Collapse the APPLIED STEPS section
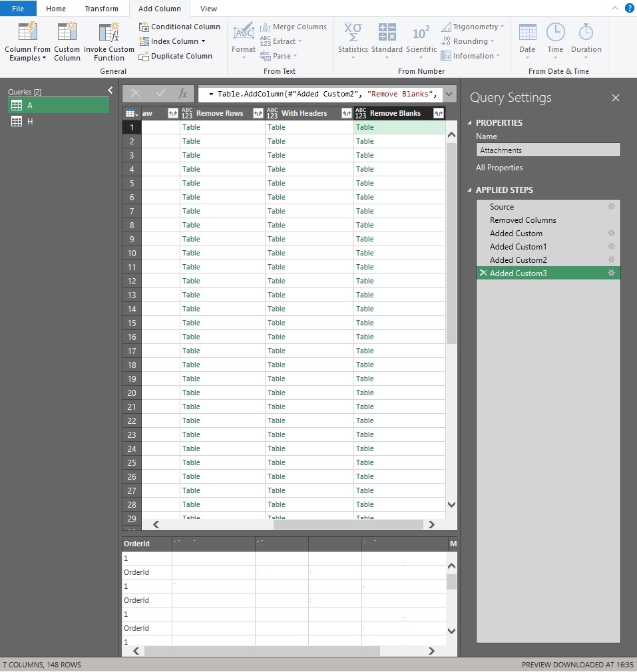637x672 pixels. click(469, 190)
